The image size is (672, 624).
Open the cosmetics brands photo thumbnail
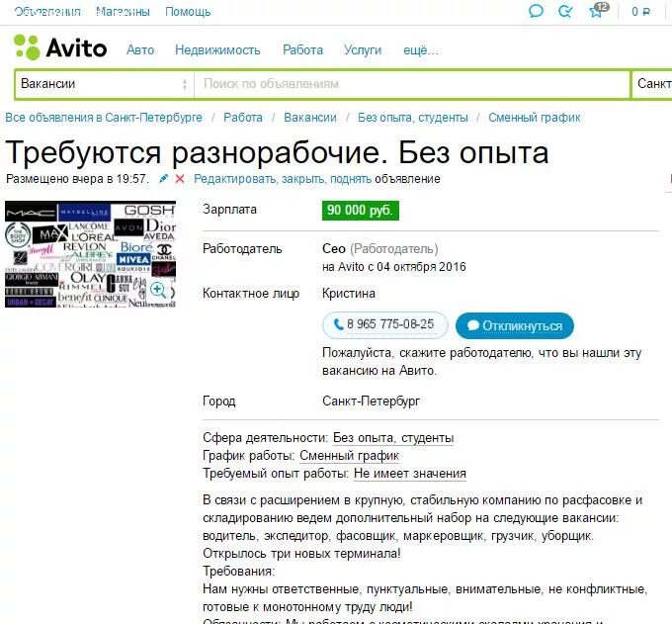point(91,254)
